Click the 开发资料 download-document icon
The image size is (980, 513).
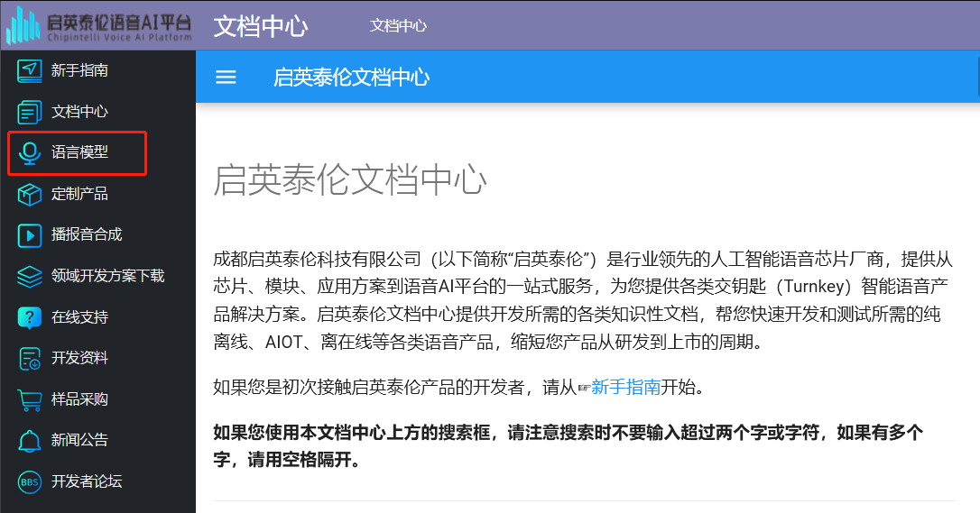30,358
